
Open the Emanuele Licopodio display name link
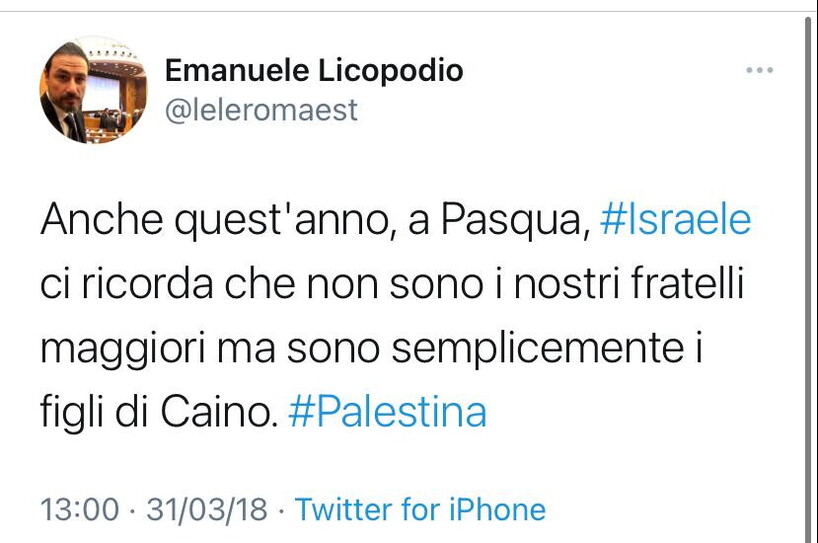[313, 71]
